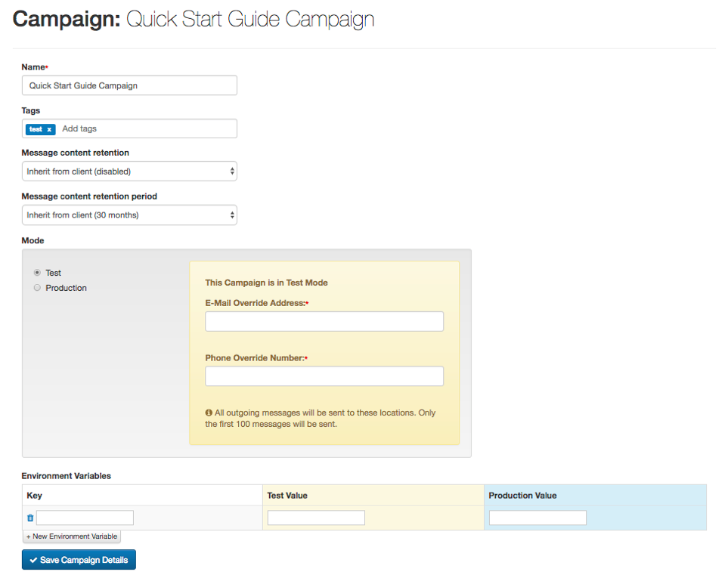
Task: Open the Message content retention dropdown
Action: coord(129,172)
